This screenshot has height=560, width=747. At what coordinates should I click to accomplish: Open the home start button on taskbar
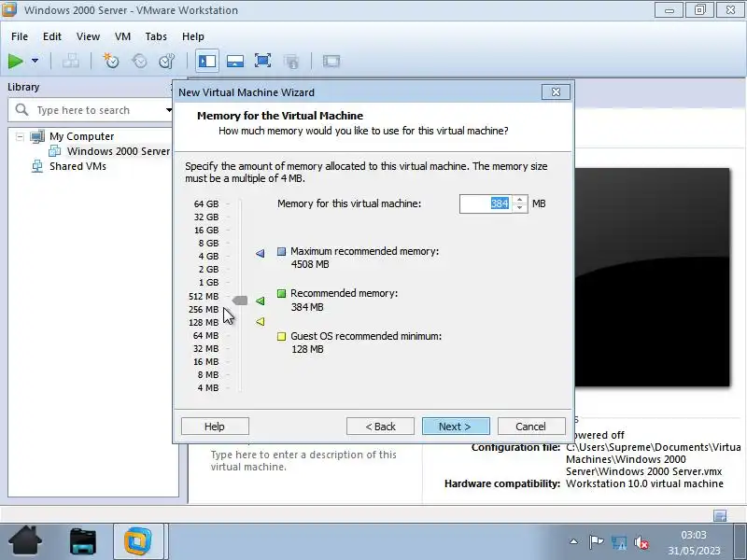pos(26,541)
